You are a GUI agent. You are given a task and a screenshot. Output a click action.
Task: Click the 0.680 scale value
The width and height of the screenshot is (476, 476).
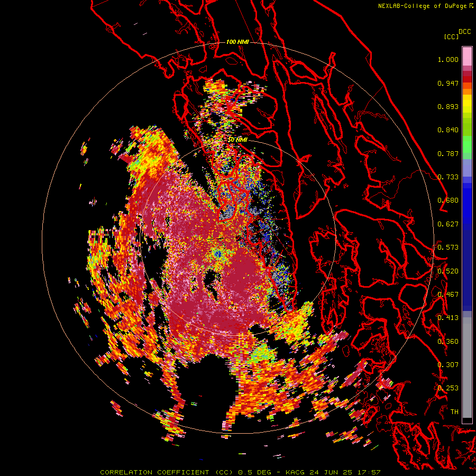tap(448, 200)
